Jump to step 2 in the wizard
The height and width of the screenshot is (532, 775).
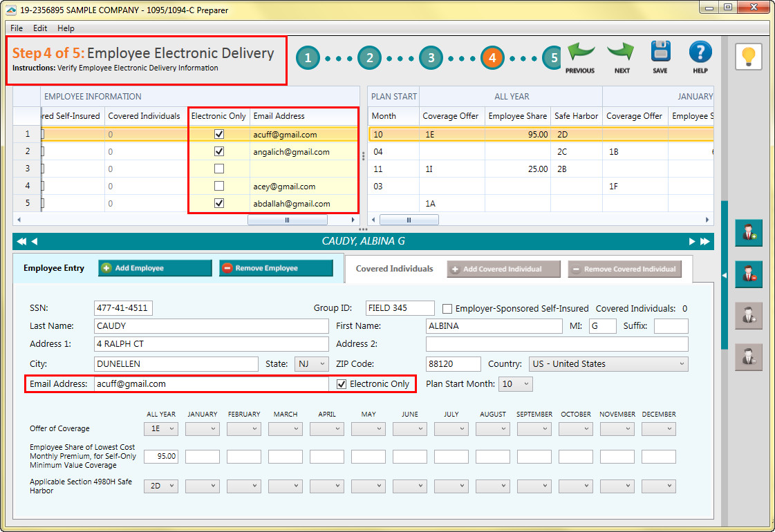[x=369, y=58]
